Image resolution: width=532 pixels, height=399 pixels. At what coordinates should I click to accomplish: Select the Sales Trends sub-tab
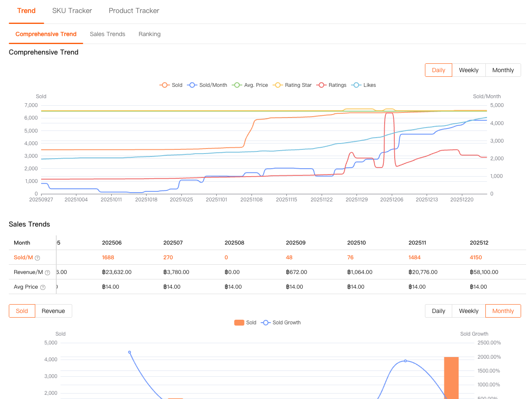click(107, 34)
